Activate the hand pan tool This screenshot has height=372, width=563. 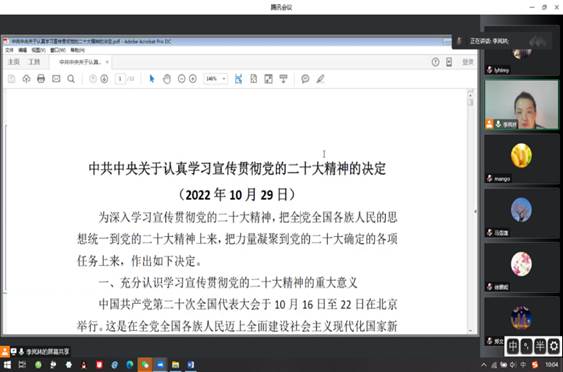point(167,79)
